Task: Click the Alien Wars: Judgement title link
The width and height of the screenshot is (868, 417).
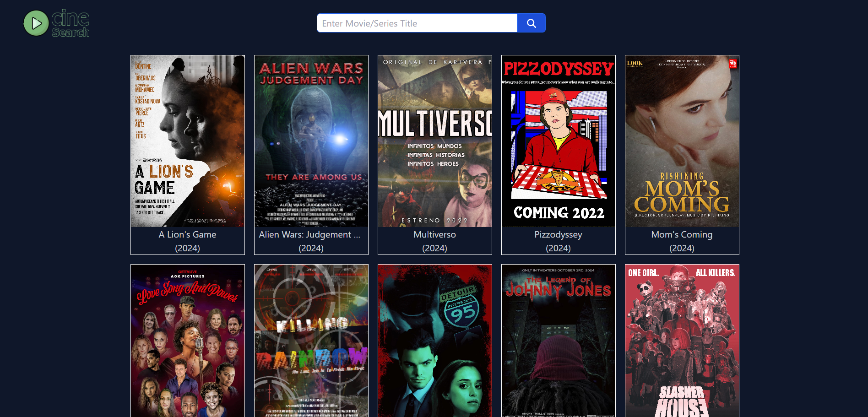Action: [310, 234]
